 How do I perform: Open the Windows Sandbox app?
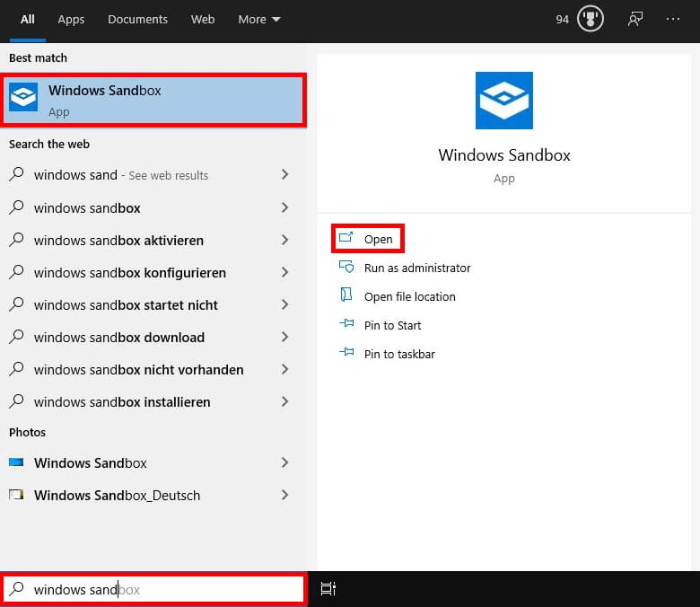point(378,239)
